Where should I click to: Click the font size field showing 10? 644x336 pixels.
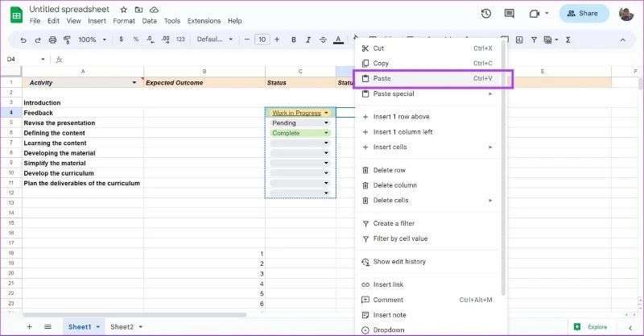click(262, 39)
